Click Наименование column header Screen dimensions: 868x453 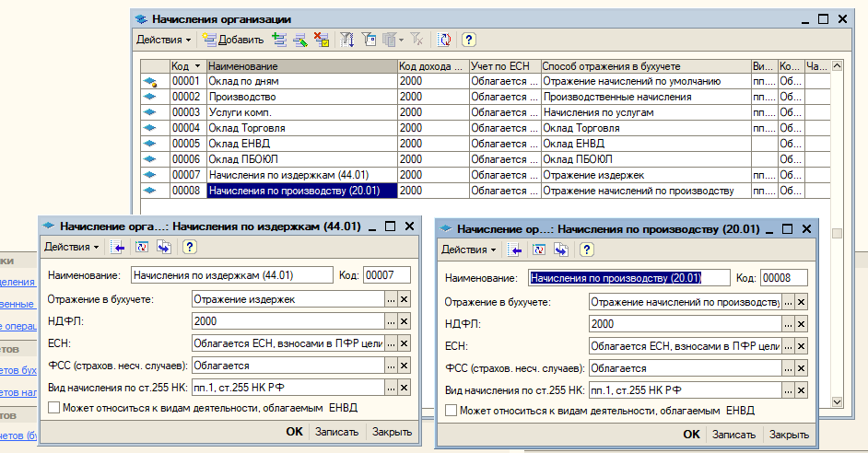[x=302, y=66]
